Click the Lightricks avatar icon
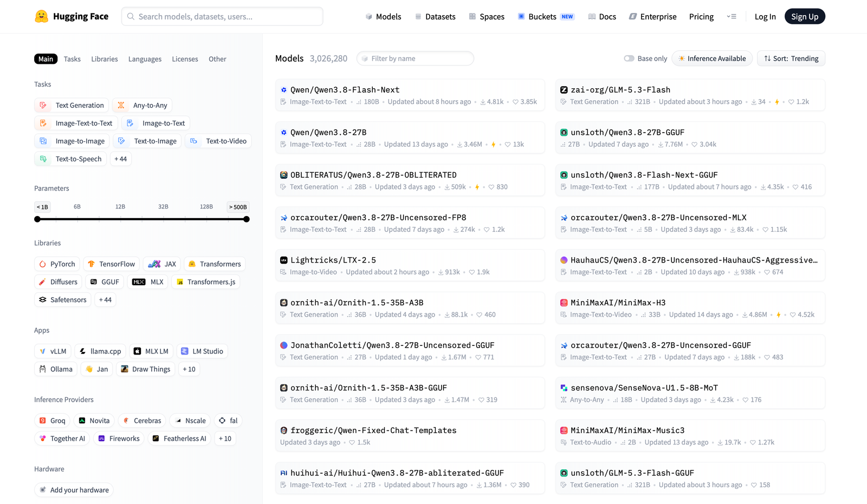The height and width of the screenshot is (504, 867). point(283,260)
